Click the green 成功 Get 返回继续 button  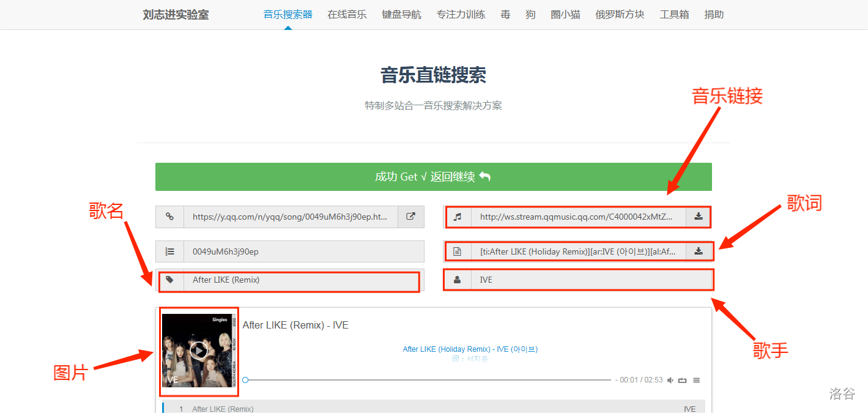tap(433, 177)
